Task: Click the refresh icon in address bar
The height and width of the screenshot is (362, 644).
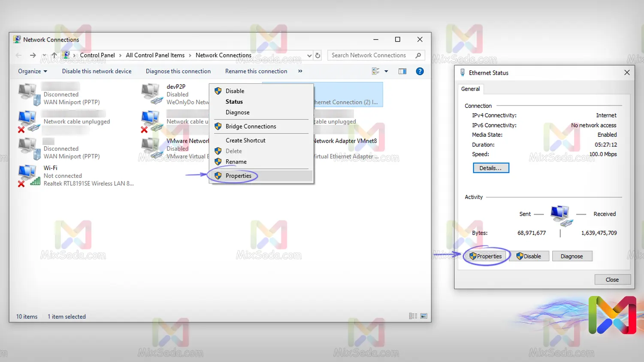Action: pos(318,55)
